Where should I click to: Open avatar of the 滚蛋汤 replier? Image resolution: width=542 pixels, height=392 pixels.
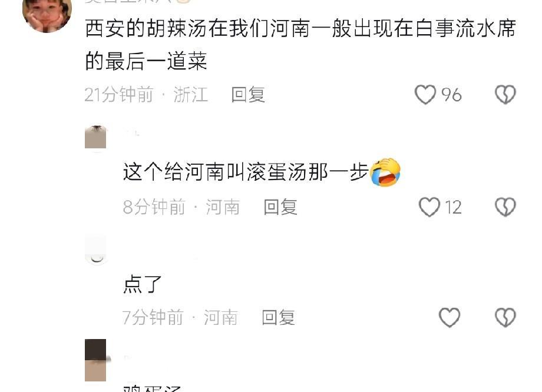[x=95, y=137]
